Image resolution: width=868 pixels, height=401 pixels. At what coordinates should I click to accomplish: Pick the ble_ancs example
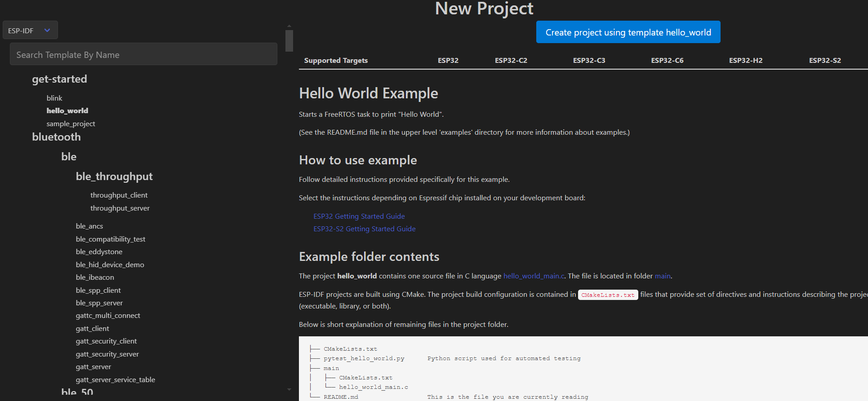(89, 226)
